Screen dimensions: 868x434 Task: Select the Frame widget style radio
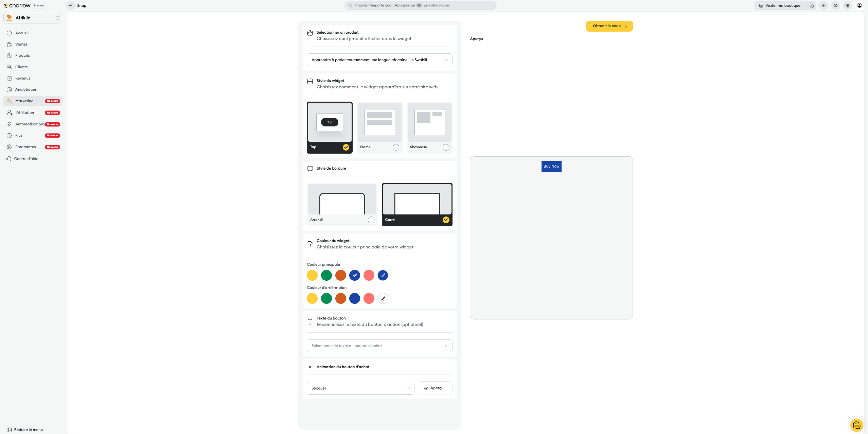click(396, 147)
